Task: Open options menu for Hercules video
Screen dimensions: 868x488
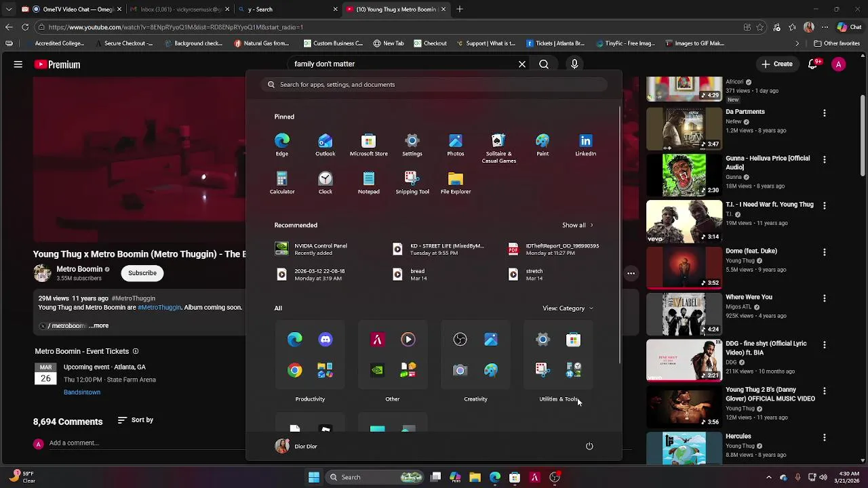Action: (x=825, y=437)
